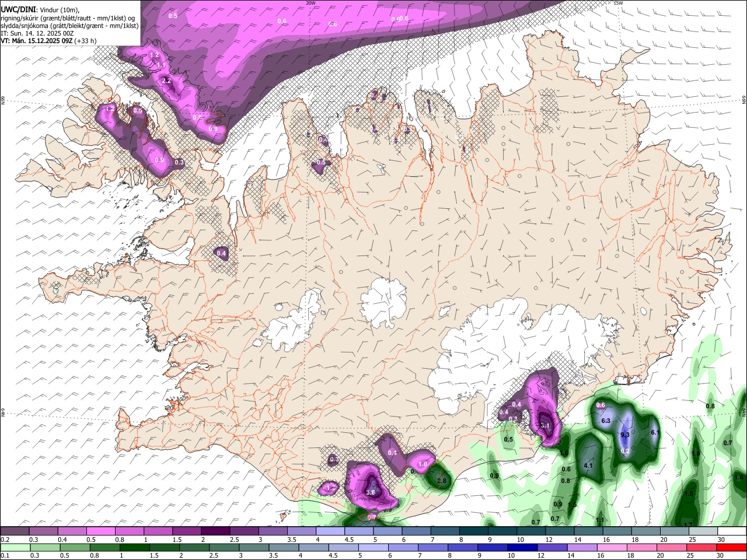Viewport: 747px width, 560px height.
Task: Click the UWC/DINI title text
Action: coord(18,9)
